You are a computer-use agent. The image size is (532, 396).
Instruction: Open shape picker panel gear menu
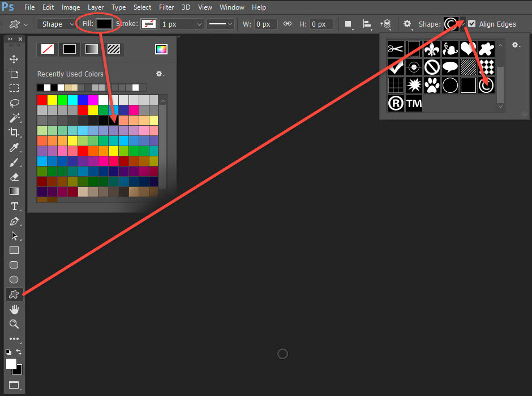[x=516, y=45]
